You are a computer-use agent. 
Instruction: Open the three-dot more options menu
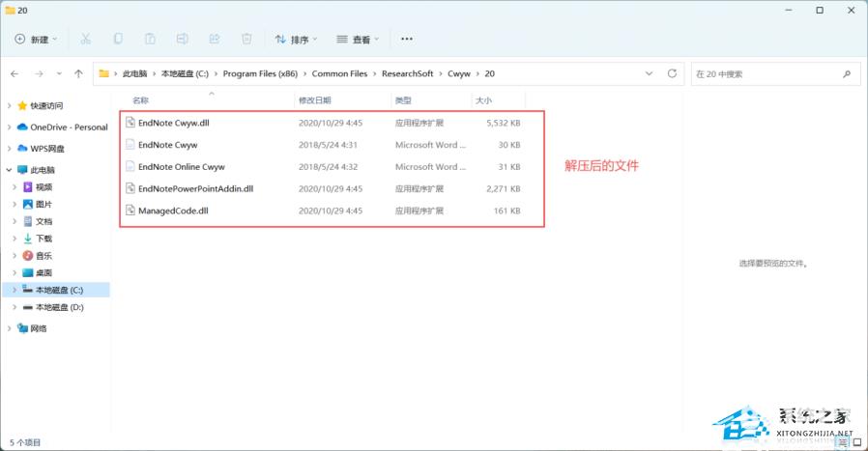[x=407, y=39]
